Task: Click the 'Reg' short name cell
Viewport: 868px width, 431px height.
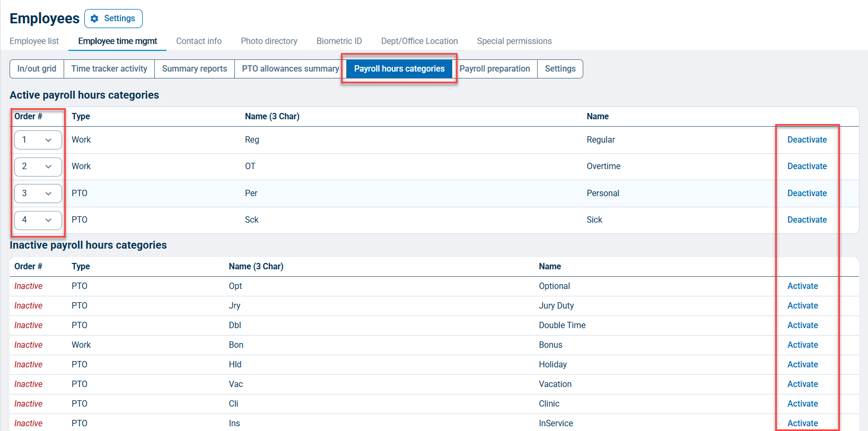Action: [x=252, y=140]
